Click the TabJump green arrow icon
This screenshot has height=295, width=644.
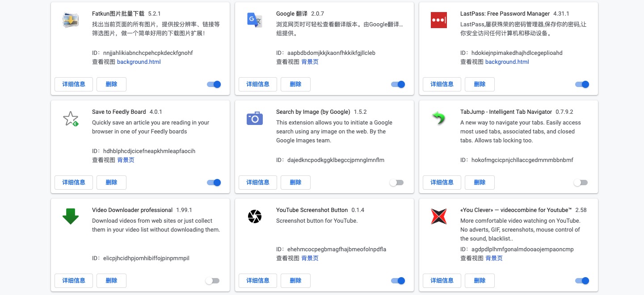coord(438,118)
